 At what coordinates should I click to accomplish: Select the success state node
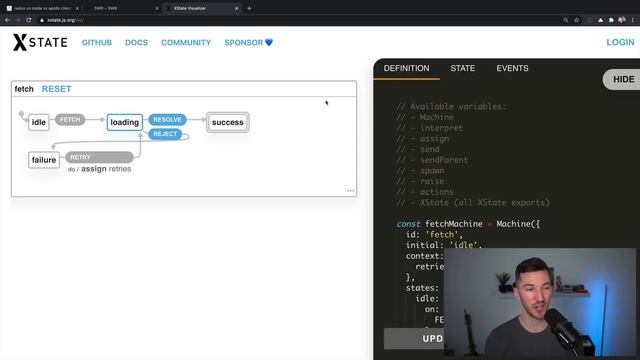click(x=228, y=122)
